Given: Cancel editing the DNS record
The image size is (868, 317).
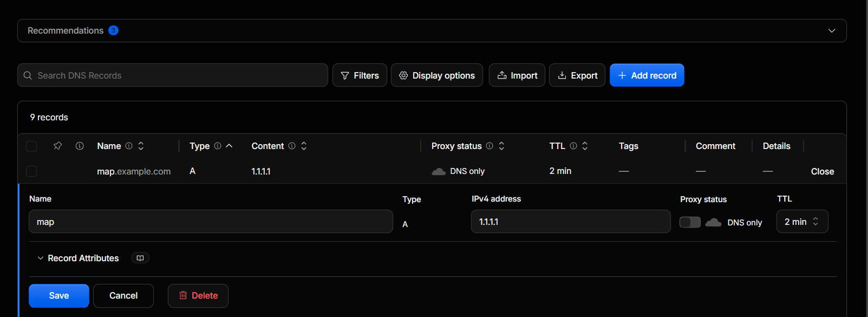Looking at the screenshot, I should (x=123, y=296).
